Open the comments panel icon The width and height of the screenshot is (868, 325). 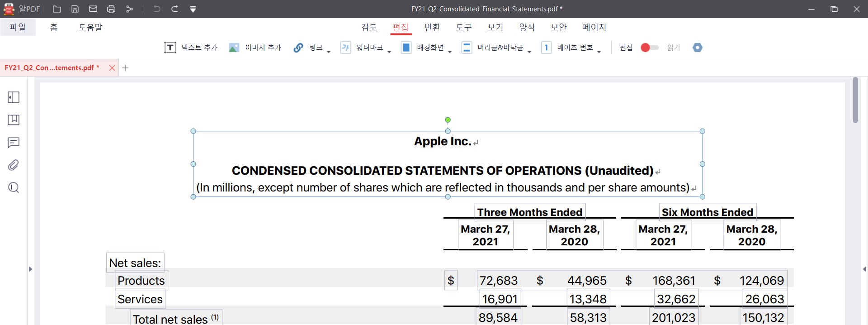(x=14, y=143)
